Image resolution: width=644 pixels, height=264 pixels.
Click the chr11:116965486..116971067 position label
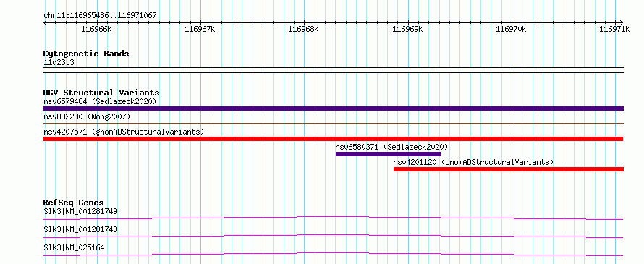point(100,16)
